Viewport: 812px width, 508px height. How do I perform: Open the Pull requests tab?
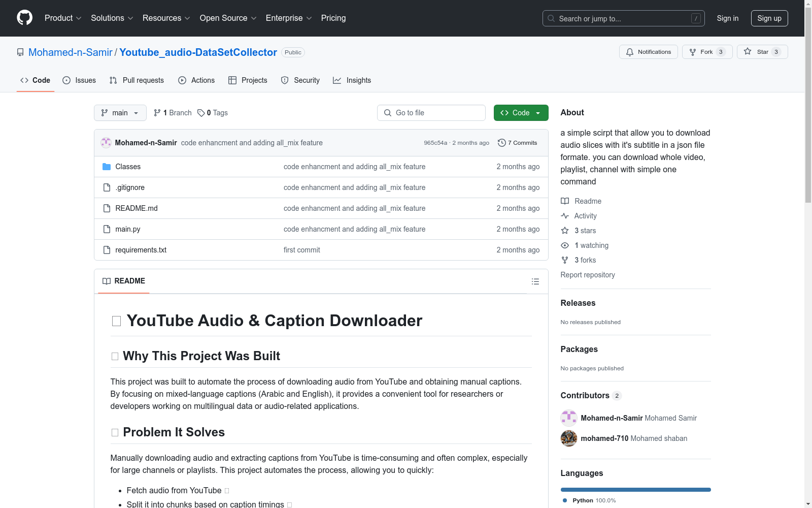click(x=137, y=80)
